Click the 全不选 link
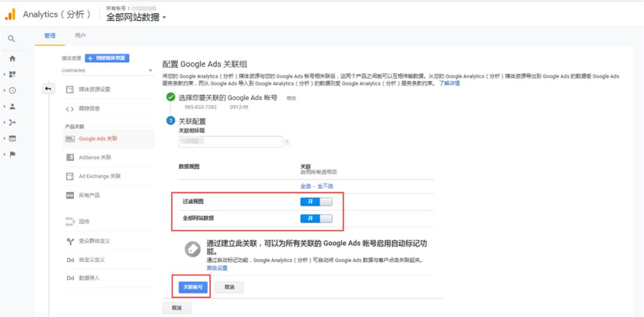The width and height of the screenshot is (644, 317). click(326, 186)
